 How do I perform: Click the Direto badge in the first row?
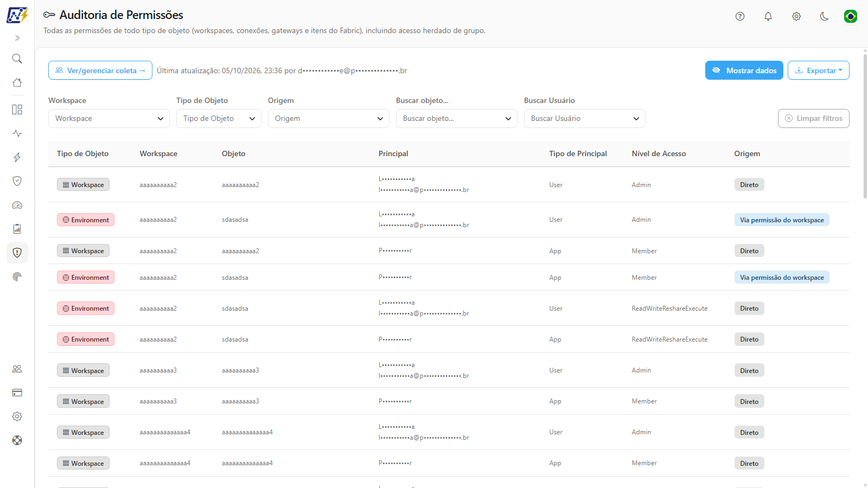(x=749, y=185)
